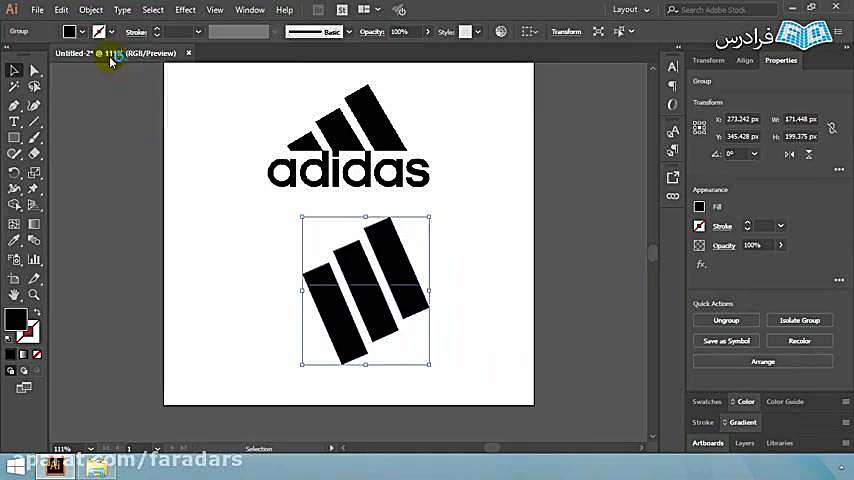Open the Window menu
The width and height of the screenshot is (854, 480).
249,10
